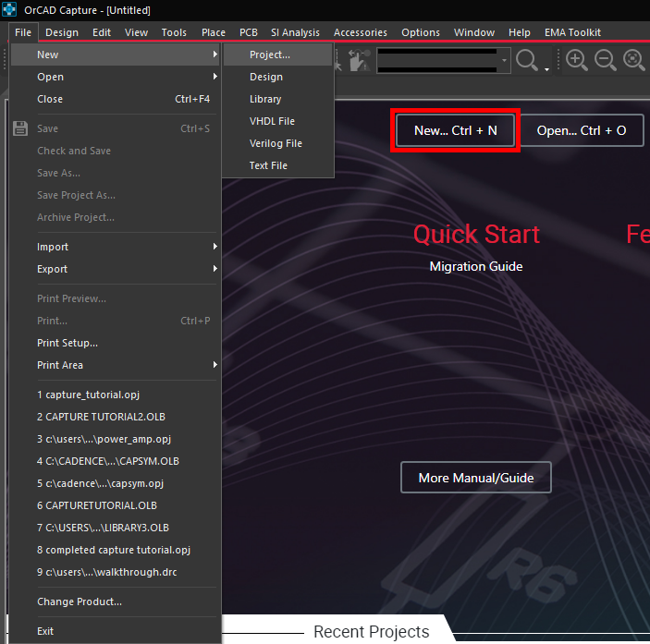Open recent file 7 LIBRARY3.OLB
This screenshot has width=650, height=644.
pos(115,528)
